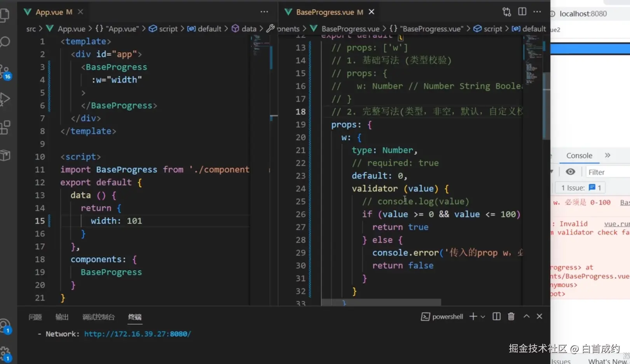Open the 问题 panel tab
The width and height of the screenshot is (630, 364).
pyautogui.click(x=35, y=317)
